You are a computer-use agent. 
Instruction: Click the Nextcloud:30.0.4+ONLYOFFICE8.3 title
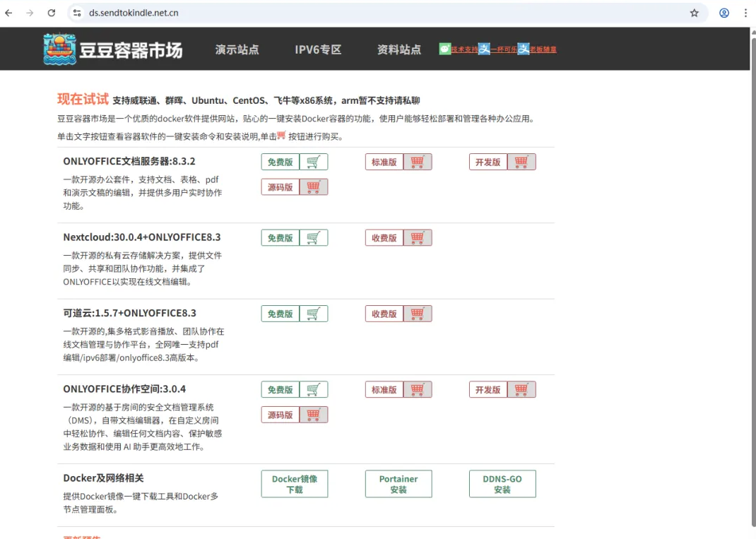(x=142, y=237)
